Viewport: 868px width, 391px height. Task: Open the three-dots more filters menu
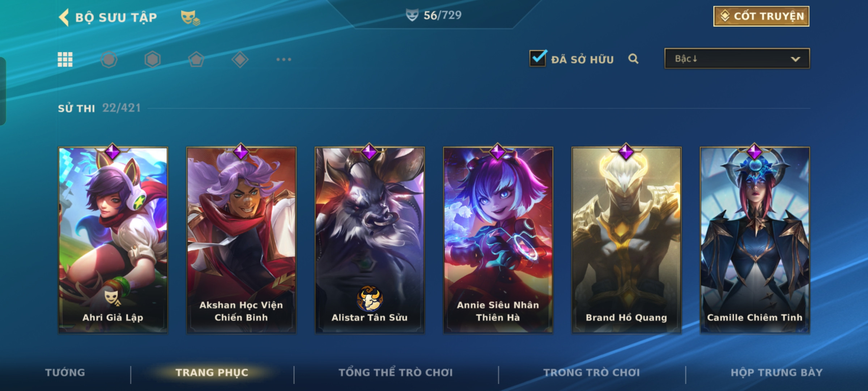click(284, 59)
